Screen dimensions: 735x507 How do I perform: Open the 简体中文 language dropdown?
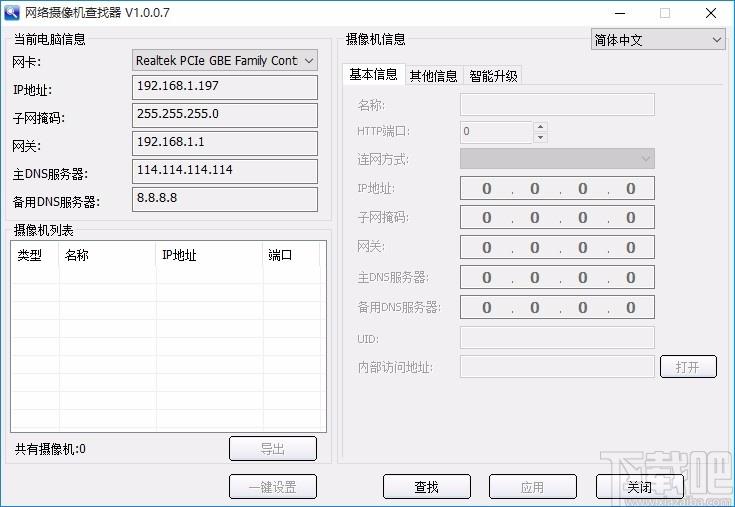coord(658,40)
